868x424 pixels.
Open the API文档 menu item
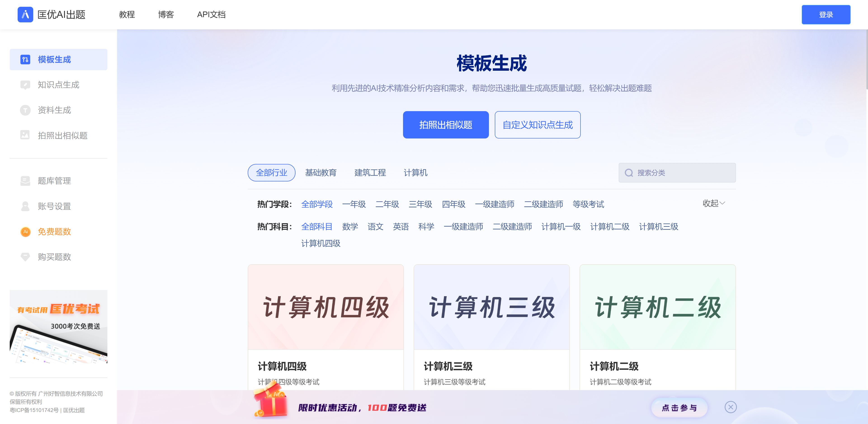(x=211, y=14)
